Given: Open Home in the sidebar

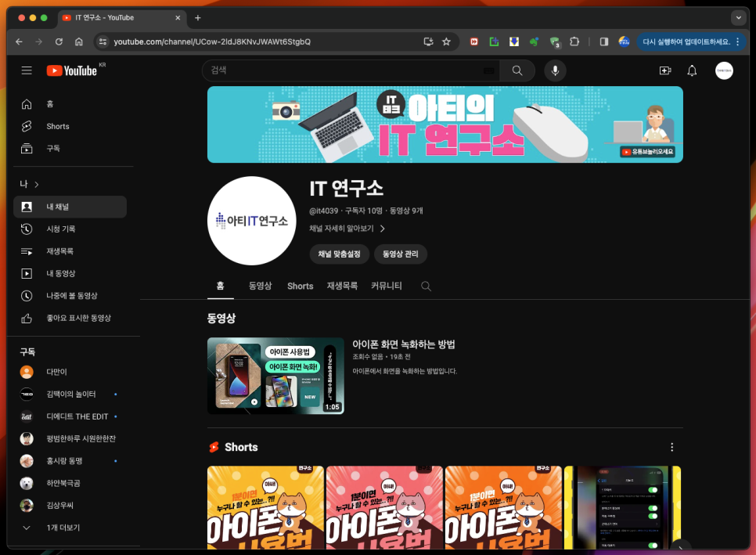Looking at the screenshot, I should point(70,103).
